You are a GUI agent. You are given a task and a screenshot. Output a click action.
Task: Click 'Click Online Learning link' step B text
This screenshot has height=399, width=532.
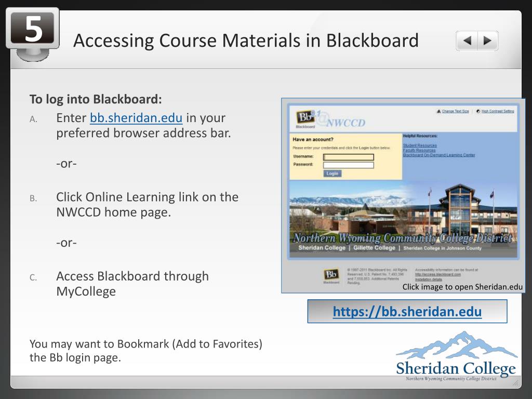(x=147, y=205)
